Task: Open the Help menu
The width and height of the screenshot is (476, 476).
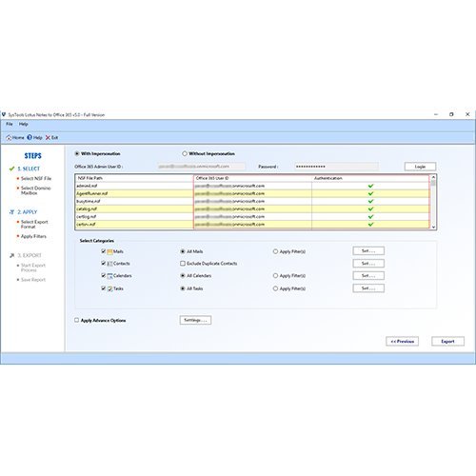Action: tap(24, 124)
